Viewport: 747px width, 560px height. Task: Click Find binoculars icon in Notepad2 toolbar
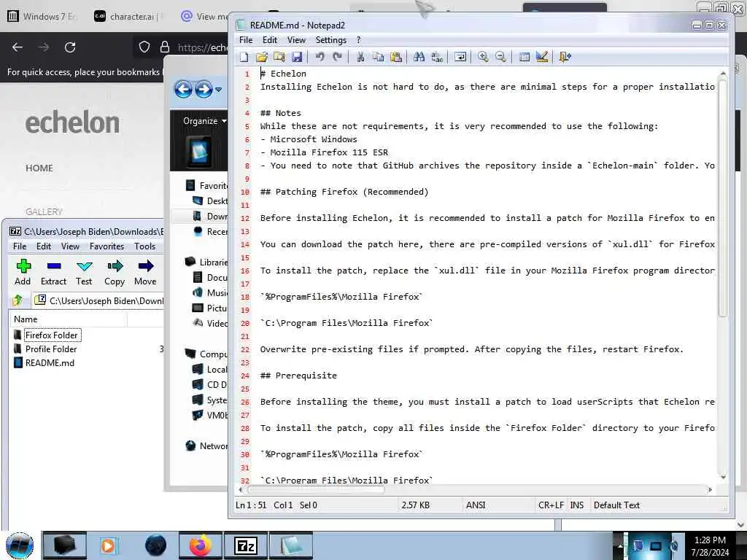tap(419, 57)
